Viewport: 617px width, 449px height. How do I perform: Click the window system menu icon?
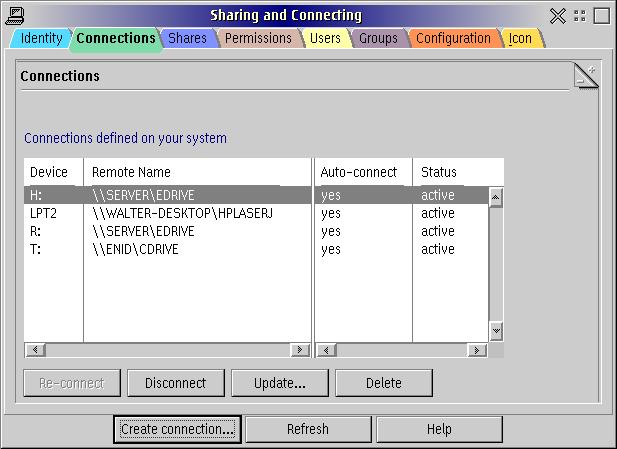pos(14,15)
